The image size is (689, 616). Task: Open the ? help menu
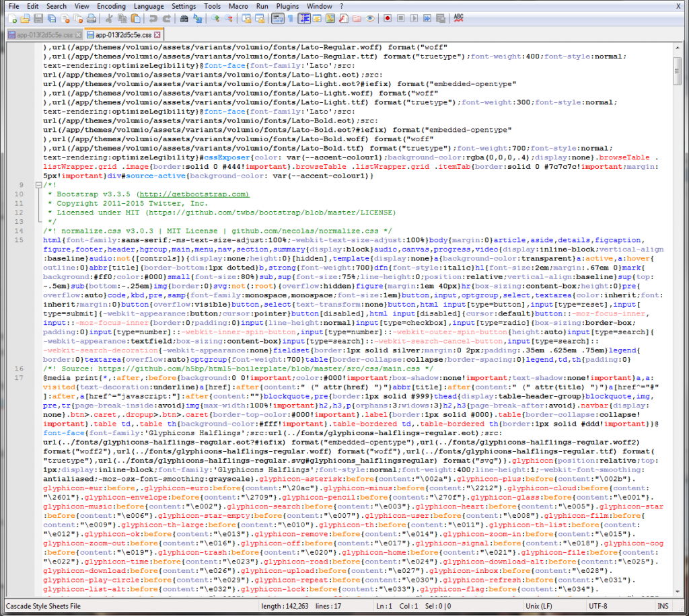click(x=341, y=6)
